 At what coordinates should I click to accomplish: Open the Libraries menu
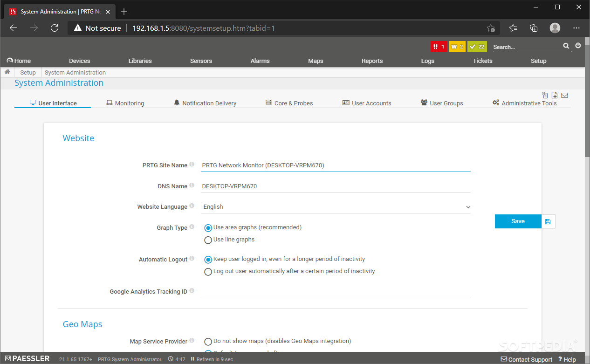(140, 61)
